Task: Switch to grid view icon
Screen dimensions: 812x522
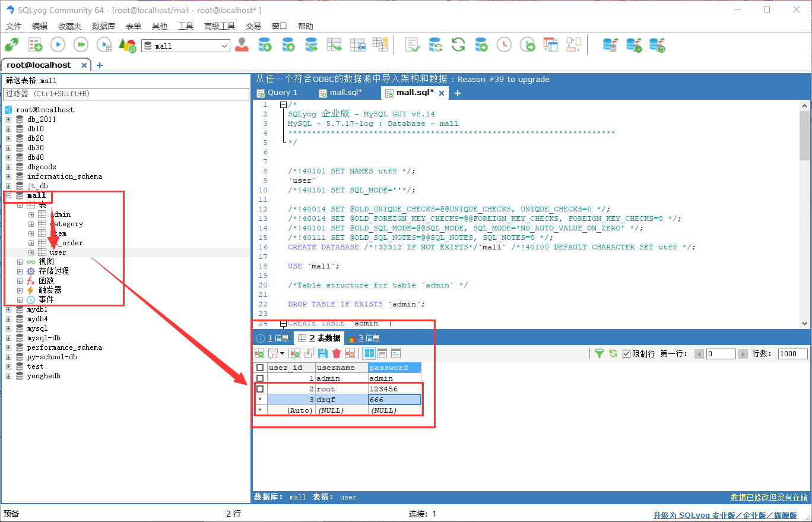Action: pyautogui.click(x=369, y=353)
